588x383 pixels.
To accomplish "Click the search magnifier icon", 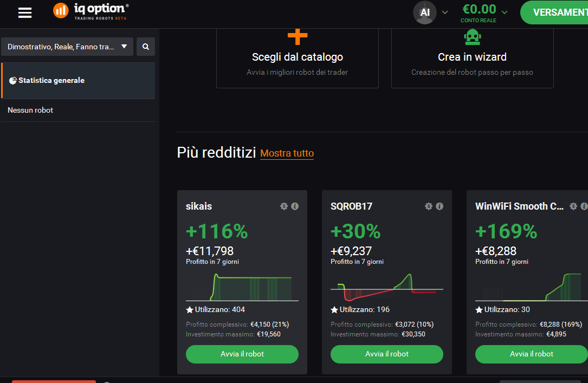I will (x=145, y=47).
